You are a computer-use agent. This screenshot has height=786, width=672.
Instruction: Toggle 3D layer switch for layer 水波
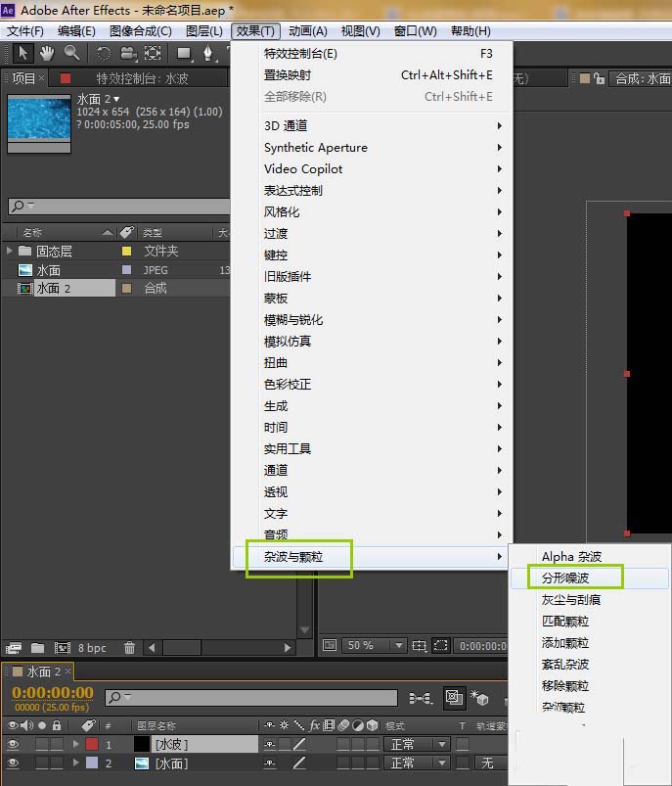372,744
